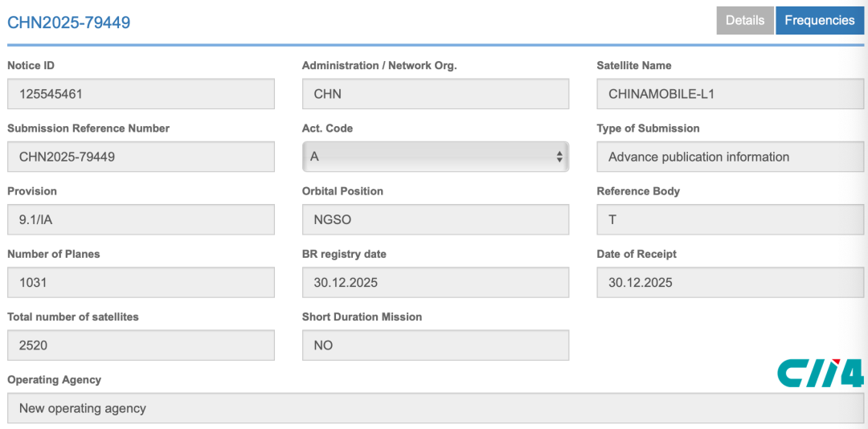Click the Date of Receipt field

[730, 282]
